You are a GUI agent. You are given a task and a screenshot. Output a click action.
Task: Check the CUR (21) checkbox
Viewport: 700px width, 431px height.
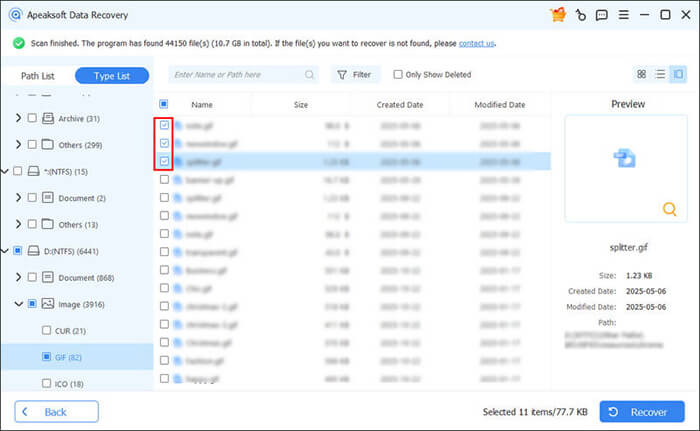pos(46,330)
